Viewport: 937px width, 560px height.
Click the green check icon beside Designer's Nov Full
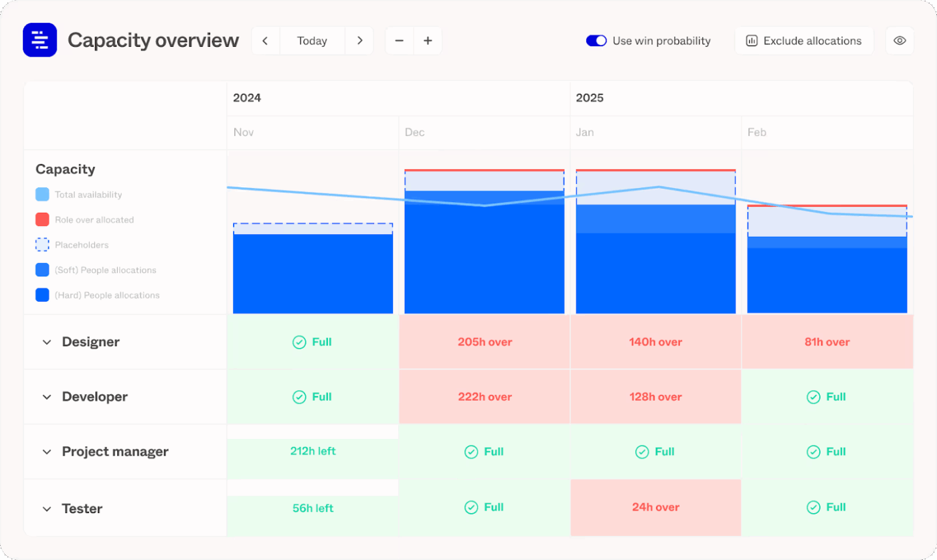(299, 342)
